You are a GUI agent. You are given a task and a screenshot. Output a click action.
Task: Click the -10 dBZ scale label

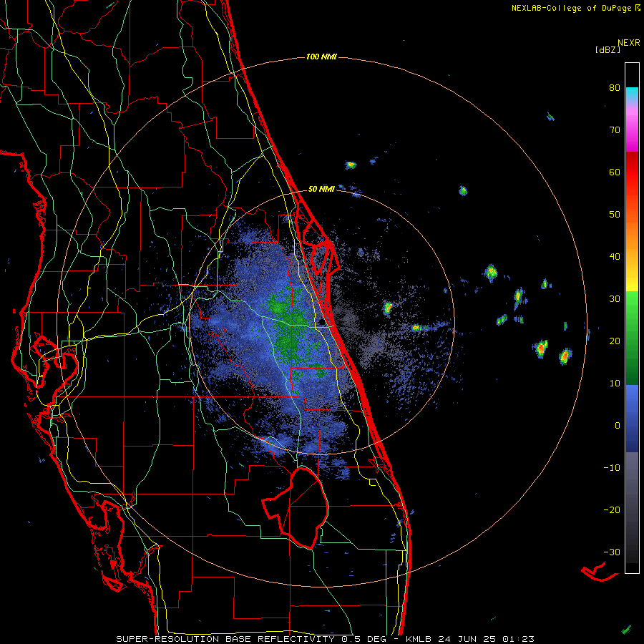(612, 468)
